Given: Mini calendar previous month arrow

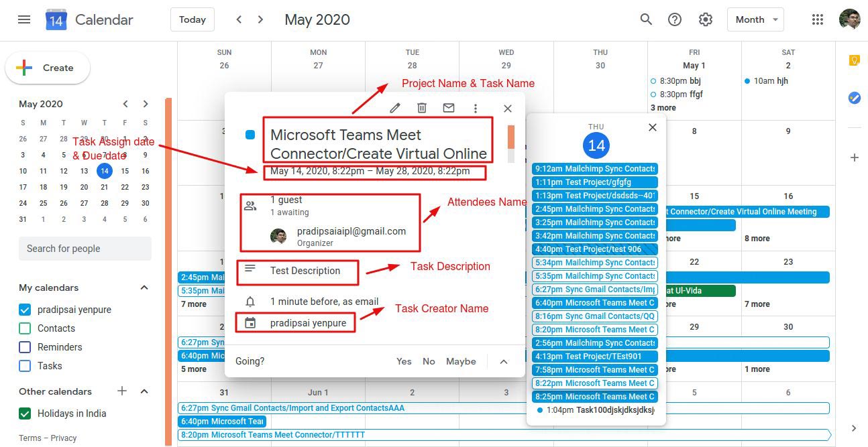Looking at the screenshot, I should [x=125, y=104].
